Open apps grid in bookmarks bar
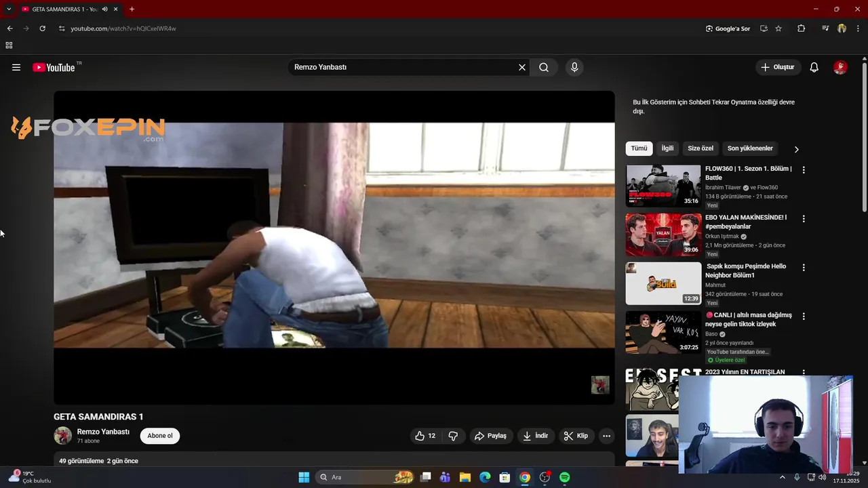Screen dimensions: 868x488 point(9,45)
